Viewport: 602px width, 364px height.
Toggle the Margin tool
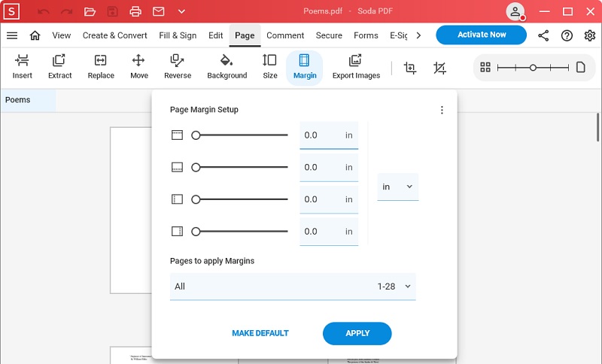(305, 68)
